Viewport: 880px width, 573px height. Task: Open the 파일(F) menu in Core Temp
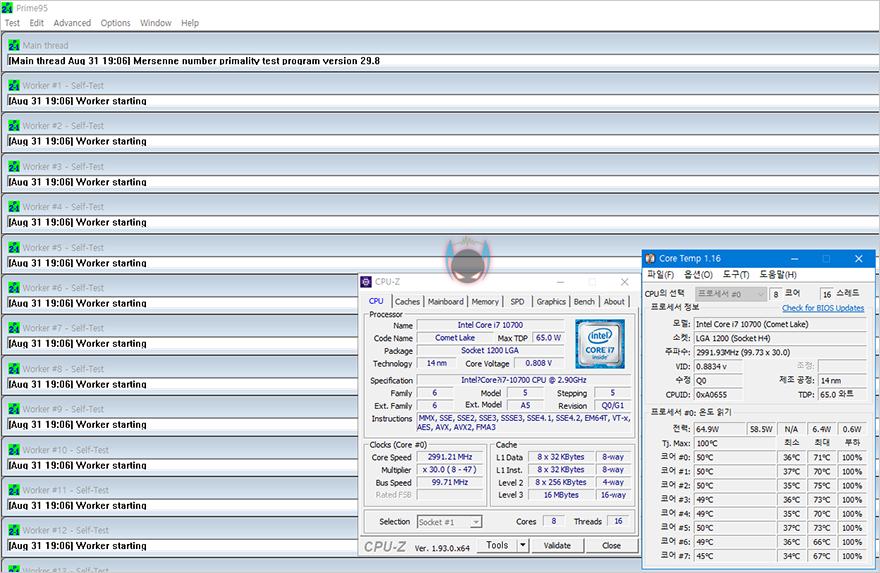(660, 274)
